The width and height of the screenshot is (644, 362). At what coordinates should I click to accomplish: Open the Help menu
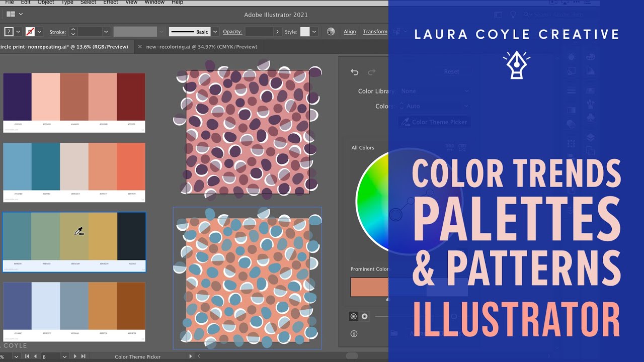(x=177, y=3)
